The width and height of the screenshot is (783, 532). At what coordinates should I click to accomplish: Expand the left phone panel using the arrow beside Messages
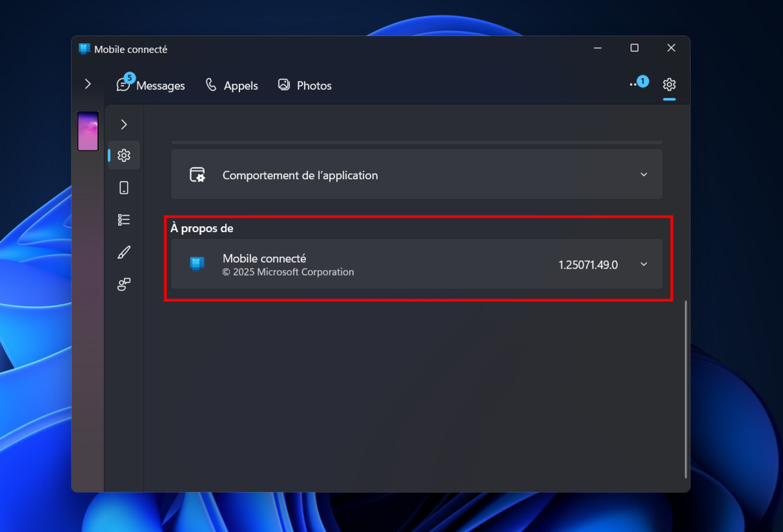[x=88, y=84]
